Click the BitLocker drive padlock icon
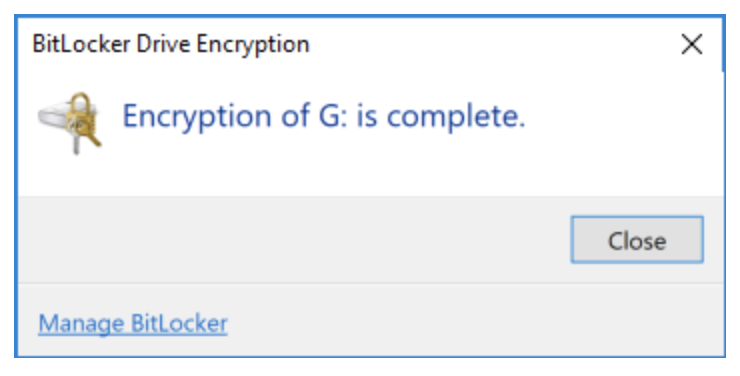The width and height of the screenshot is (740, 376). 70,123
